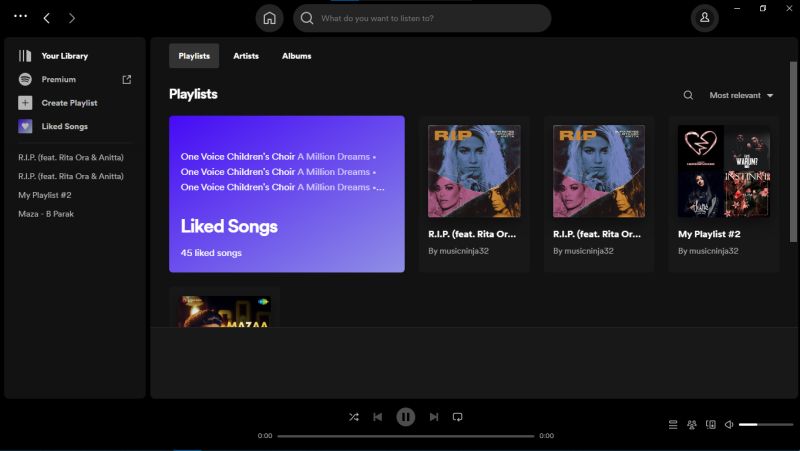Search within playlists using magnifier icon
The width and height of the screenshot is (800, 451).
688,95
